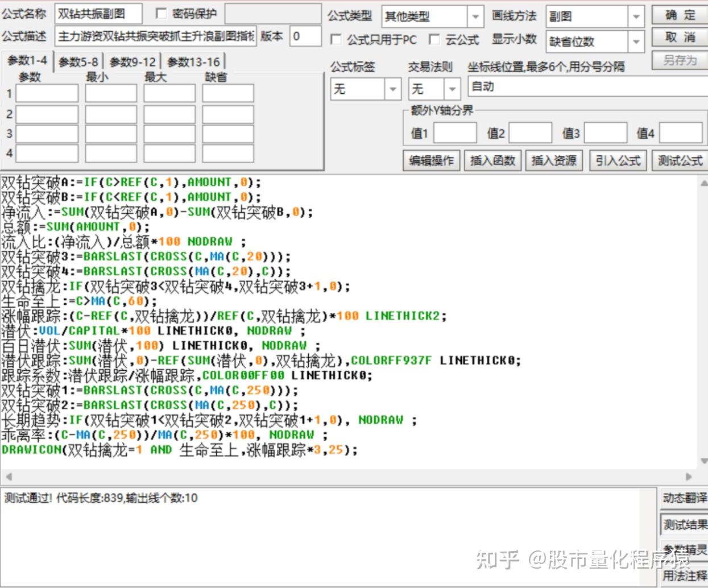Click the 流入比 formula line
The width and height of the screenshot is (708, 588).
(124, 242)
